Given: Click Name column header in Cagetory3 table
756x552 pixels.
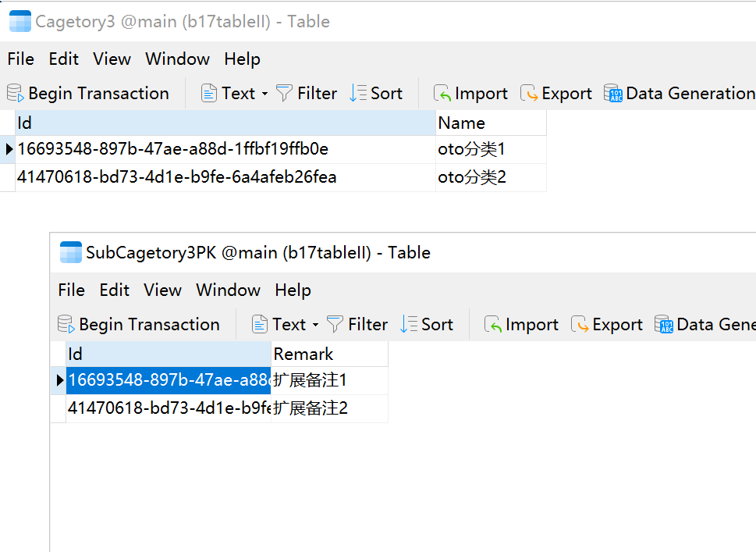Looking at the screenshot, I should 491,123.
